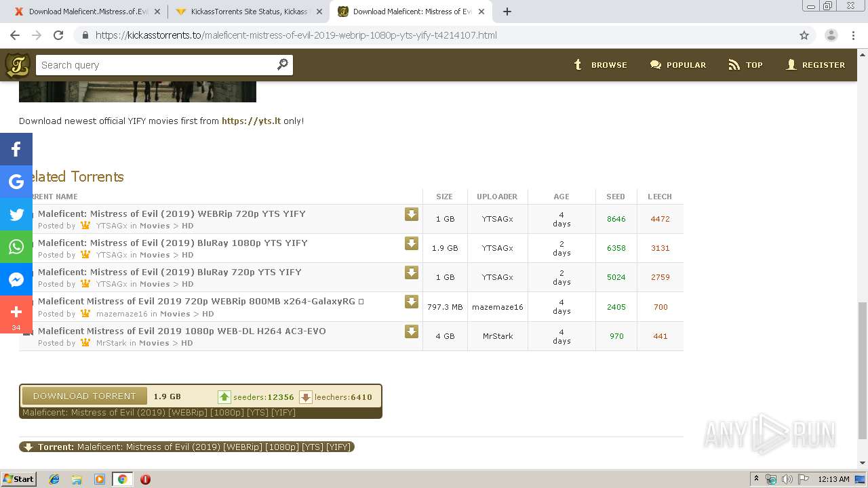The width and height of the screenshot is (868, 488).
Task: Click the vertical page scrollbar thumb
Action: [863, 371]
